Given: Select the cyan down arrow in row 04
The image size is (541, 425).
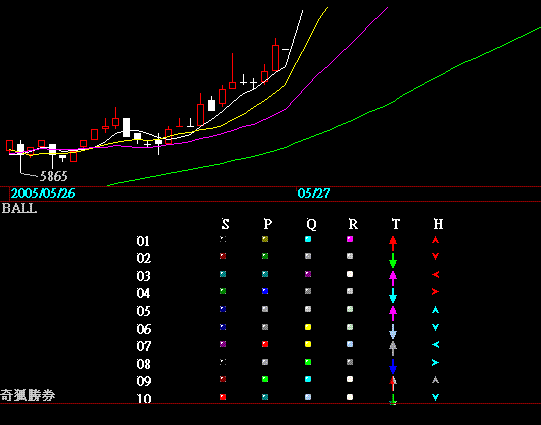Looking at the screenshot, I should click(x=393, y=296).
